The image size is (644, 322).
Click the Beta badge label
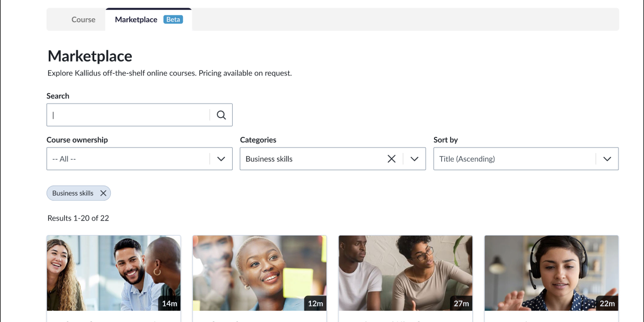(173, 19)
